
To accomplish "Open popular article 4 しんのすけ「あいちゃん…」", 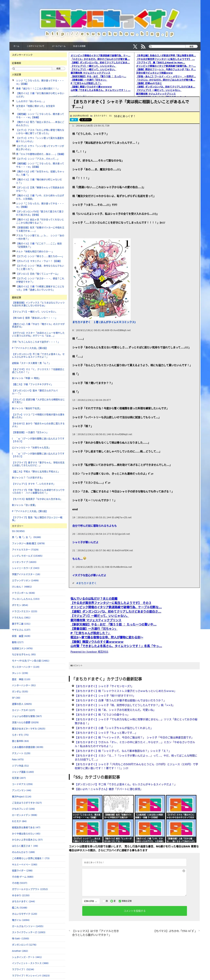I will pos(30,101).
